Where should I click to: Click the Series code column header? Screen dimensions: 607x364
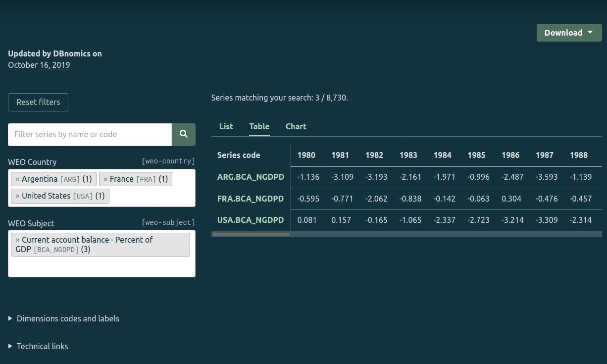(x=239, y=155)
